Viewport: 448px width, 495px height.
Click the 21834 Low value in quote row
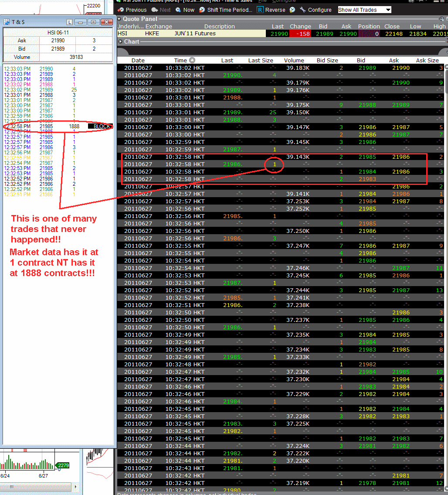coord(418,34)
